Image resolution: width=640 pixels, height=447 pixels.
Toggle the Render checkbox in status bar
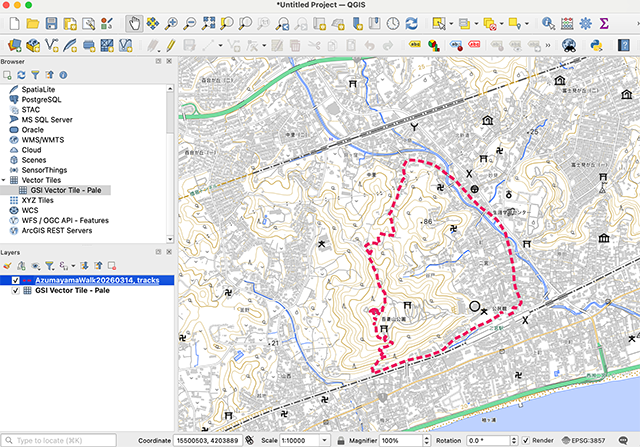tap(526, 440)
